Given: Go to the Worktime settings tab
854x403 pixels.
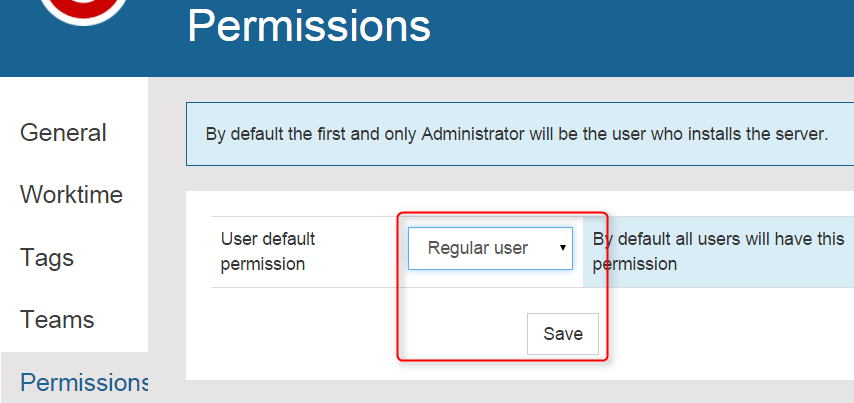Looking at the screenshot, I should tap(71, 194).
